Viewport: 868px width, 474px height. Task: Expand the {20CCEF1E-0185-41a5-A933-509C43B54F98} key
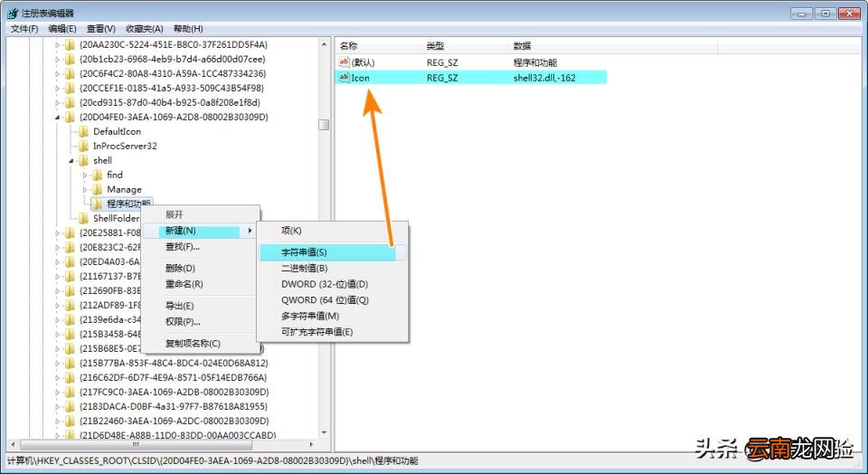tap(57, 88)
